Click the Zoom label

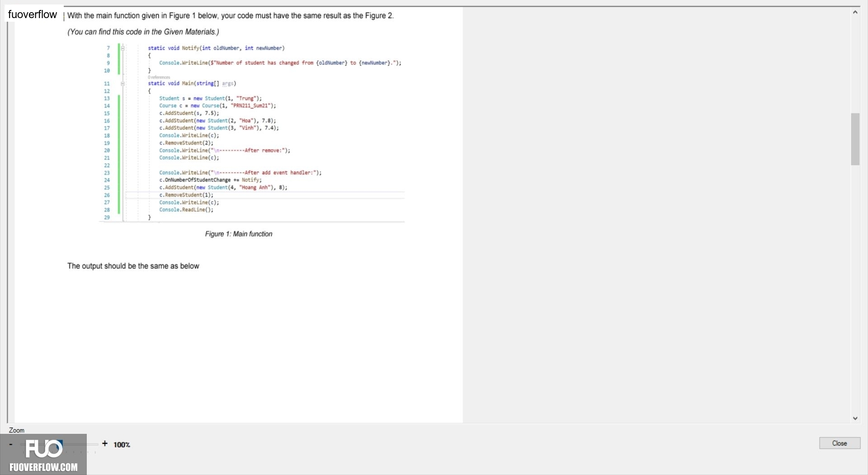[x=17, y=430]
